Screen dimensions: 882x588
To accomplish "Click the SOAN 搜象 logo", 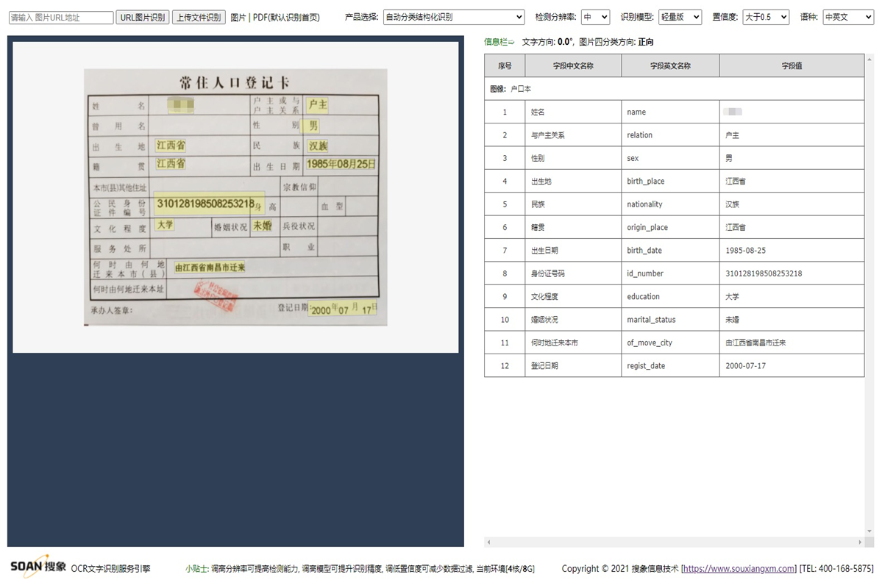I will click(38, 567).
